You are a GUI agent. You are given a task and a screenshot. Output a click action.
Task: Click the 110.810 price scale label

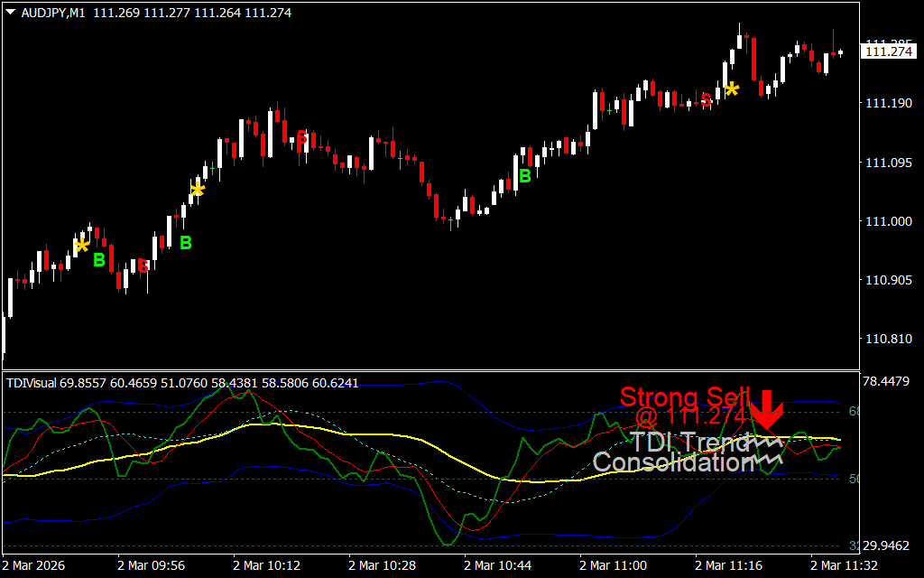pos(888,339)
